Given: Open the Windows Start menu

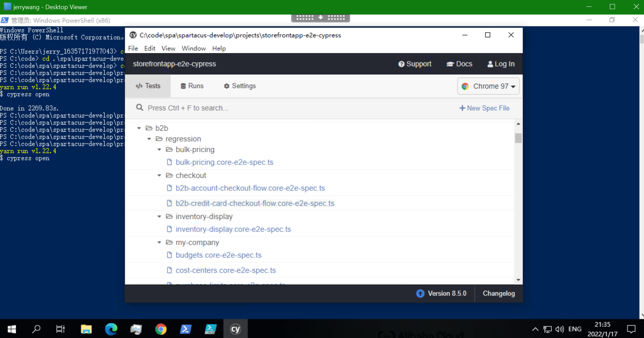Looking at the screenshot, I should (12, 329).
